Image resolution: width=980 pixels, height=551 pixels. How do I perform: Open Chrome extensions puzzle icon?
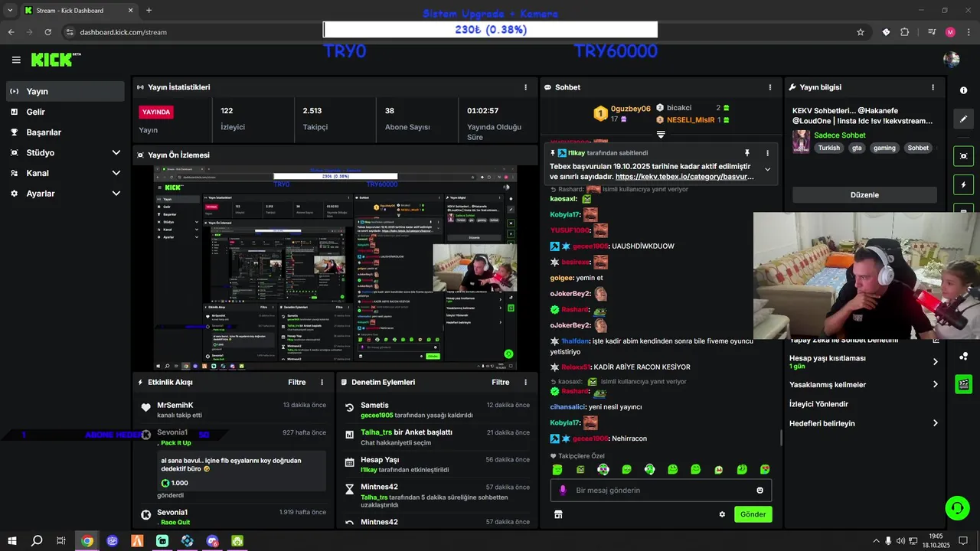pyautogui.click(x=905, y=32)
